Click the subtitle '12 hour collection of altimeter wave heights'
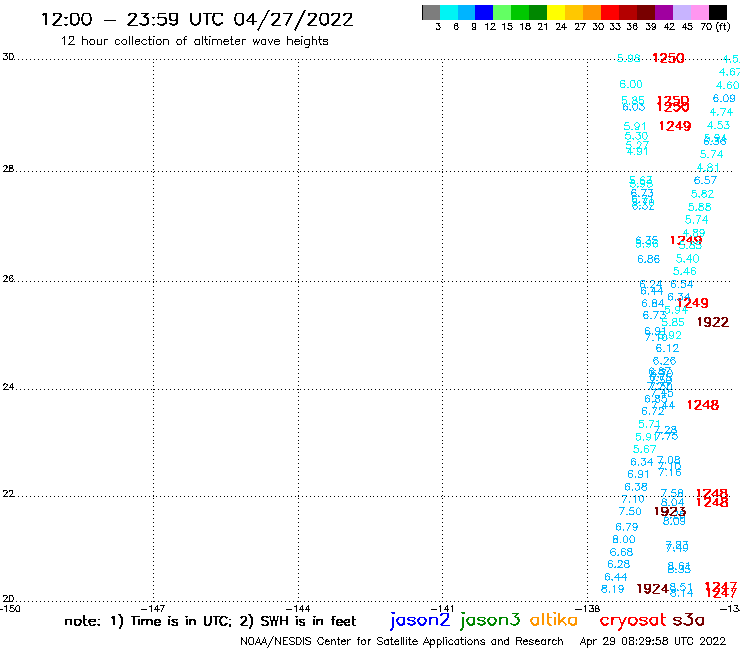740x650 pixels. [194, 41]
